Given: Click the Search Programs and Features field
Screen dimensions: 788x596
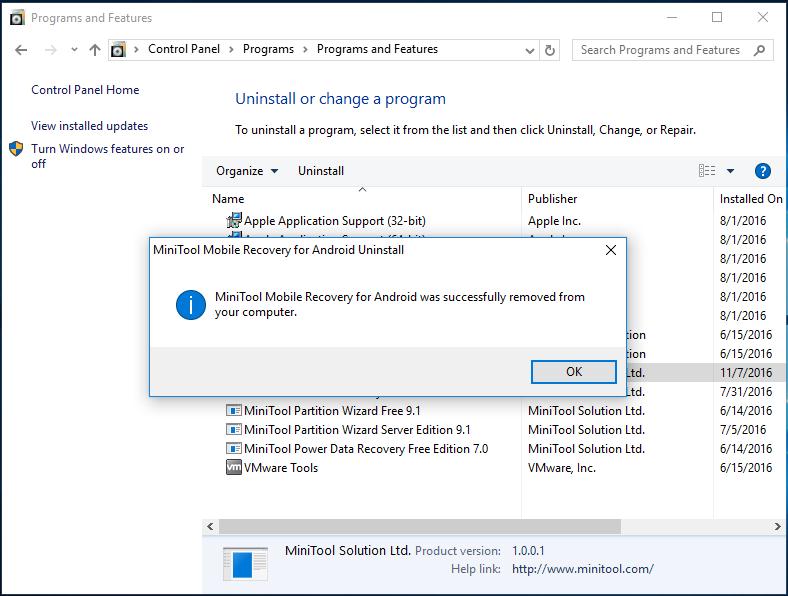Looking at the screenshot, I should (672, 50).
